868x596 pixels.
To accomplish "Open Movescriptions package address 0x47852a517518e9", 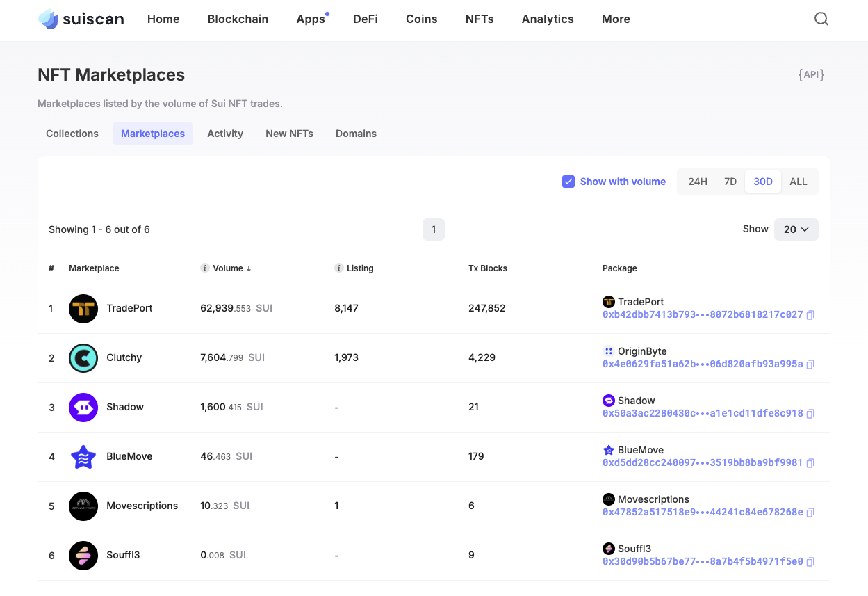I will click(703, 513).
